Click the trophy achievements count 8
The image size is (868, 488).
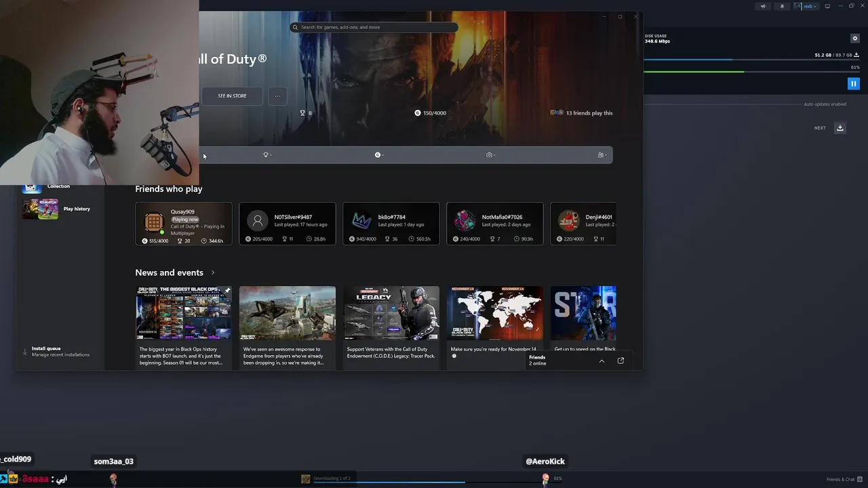tap(306, 113)
